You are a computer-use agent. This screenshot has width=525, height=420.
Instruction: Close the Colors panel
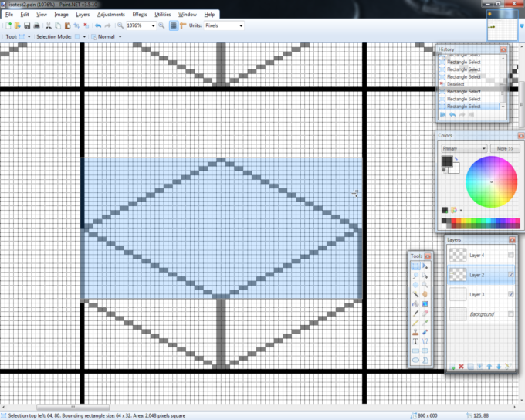tap(521, 136)
